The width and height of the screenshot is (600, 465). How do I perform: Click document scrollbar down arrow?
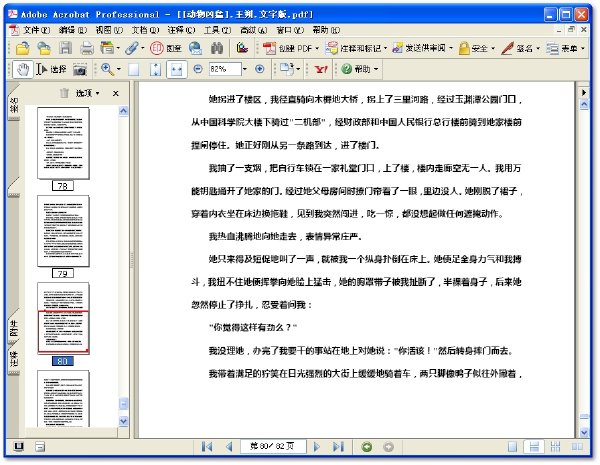584,432
